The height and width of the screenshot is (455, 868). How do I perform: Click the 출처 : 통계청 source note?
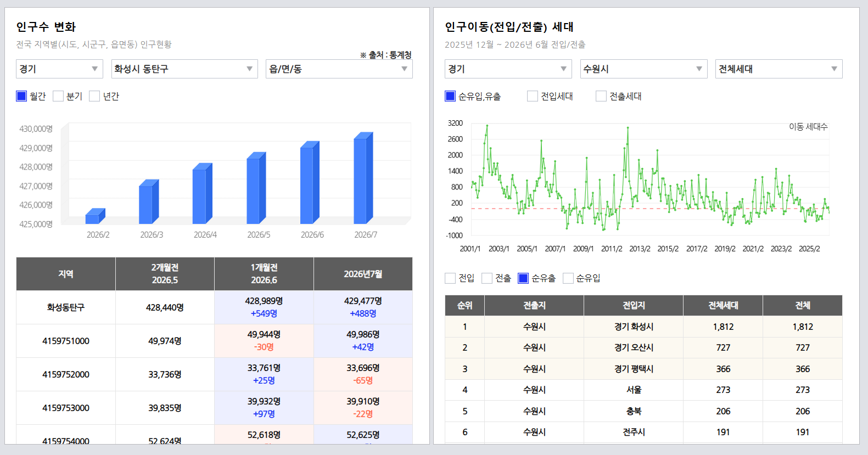[386, 55]
